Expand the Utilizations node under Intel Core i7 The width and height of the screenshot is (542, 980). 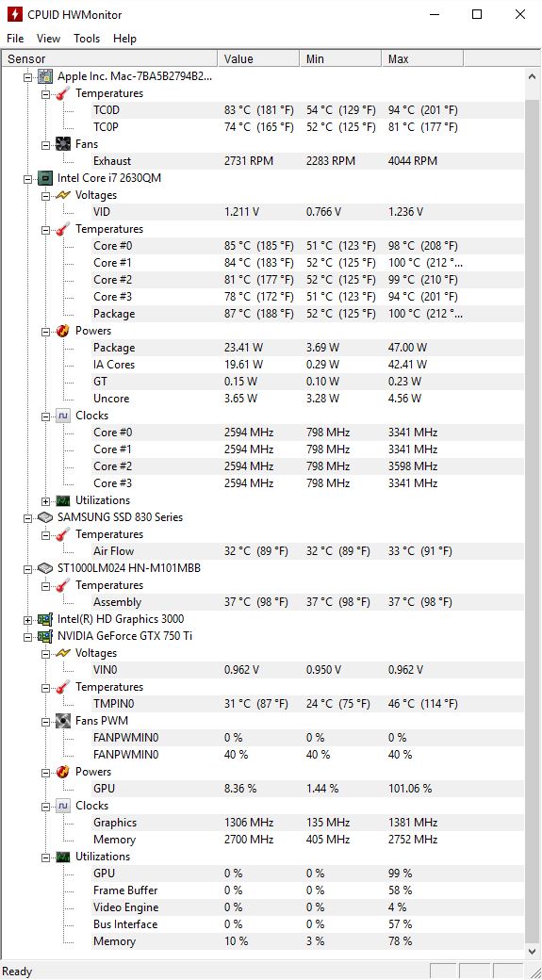click(45, 500)
